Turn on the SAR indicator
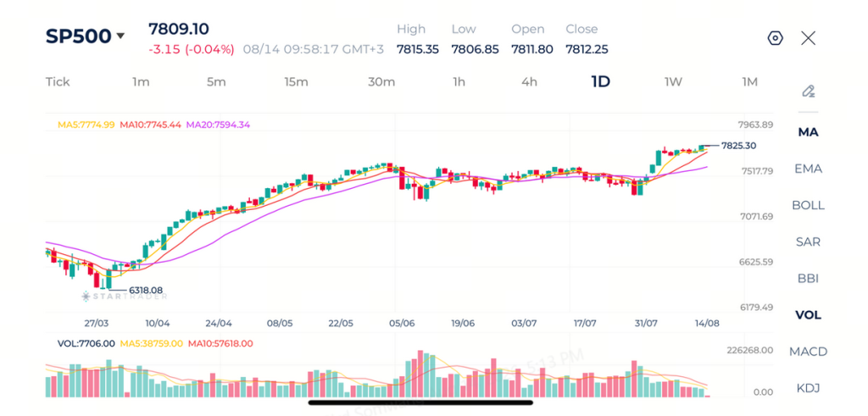Screen dimensions: 868x416 [808, 241]
